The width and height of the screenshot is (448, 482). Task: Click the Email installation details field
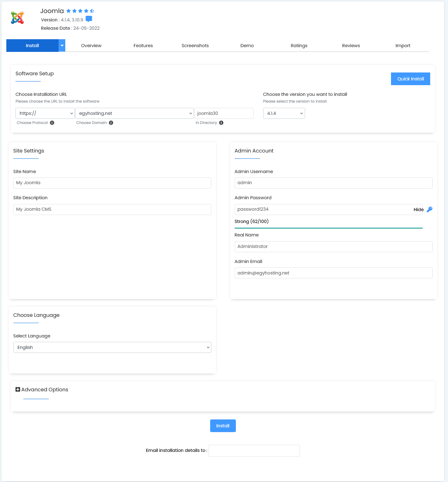click(x=254, y=451)
